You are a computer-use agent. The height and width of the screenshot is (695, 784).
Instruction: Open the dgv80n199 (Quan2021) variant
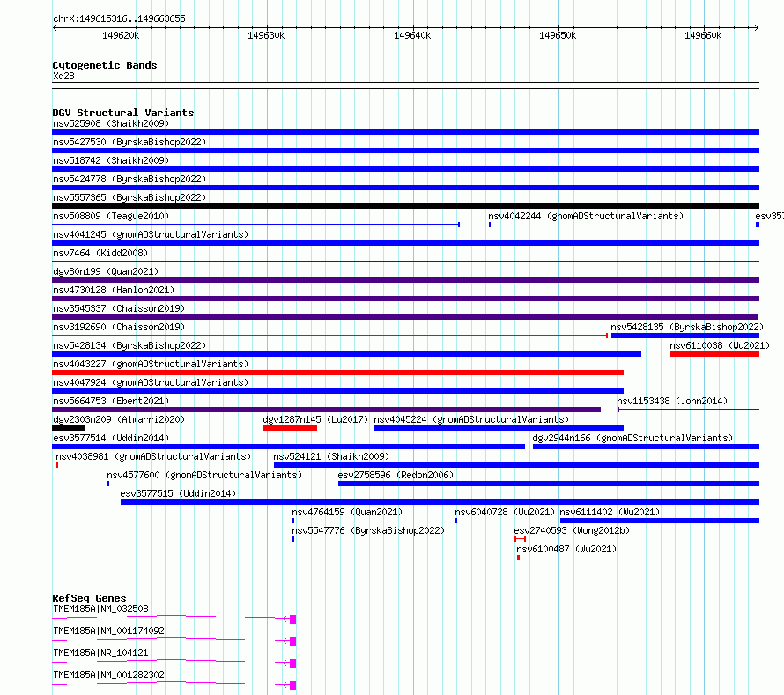pos(106,271)
